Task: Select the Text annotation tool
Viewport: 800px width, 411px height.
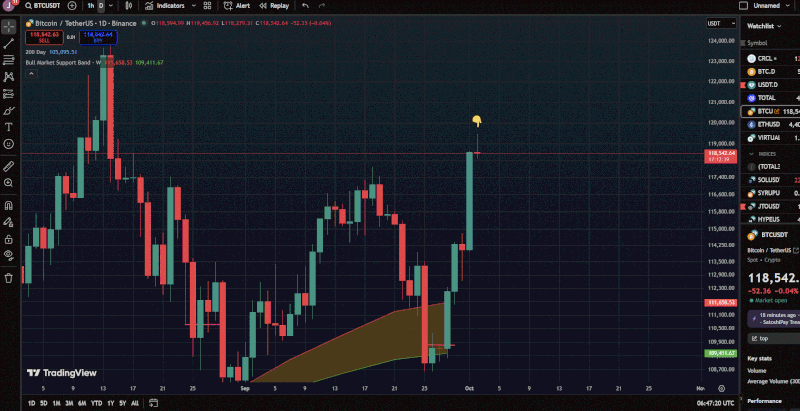Action: click(x=9, y=127)
